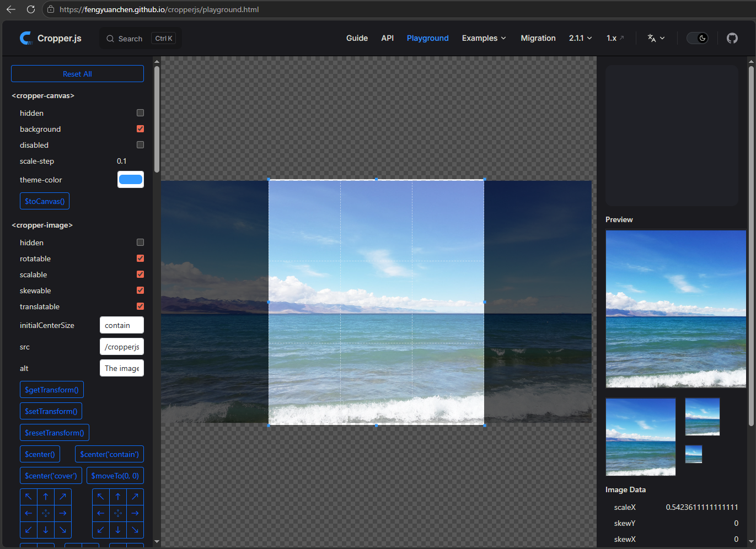Switch the dark mode theme toggle
The width and height of the screenshot is (756, 549).
(697, 38)
